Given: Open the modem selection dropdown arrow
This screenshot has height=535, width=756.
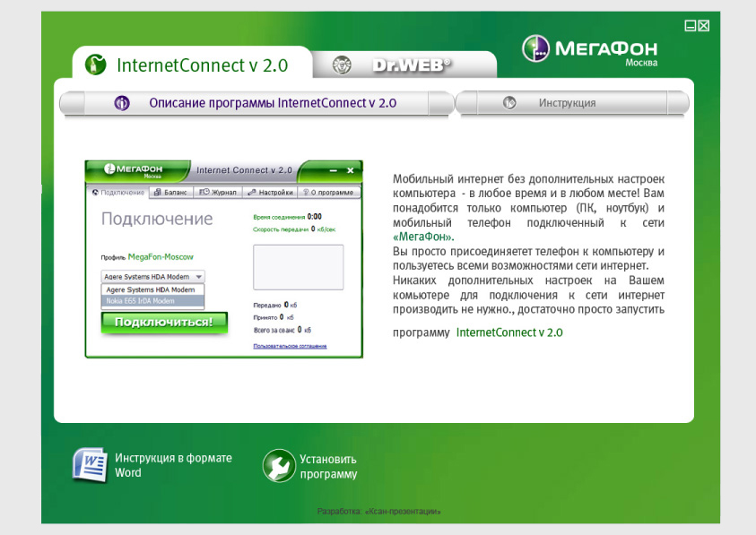Looking at the screenshot, I should click(x=198, y=276).
